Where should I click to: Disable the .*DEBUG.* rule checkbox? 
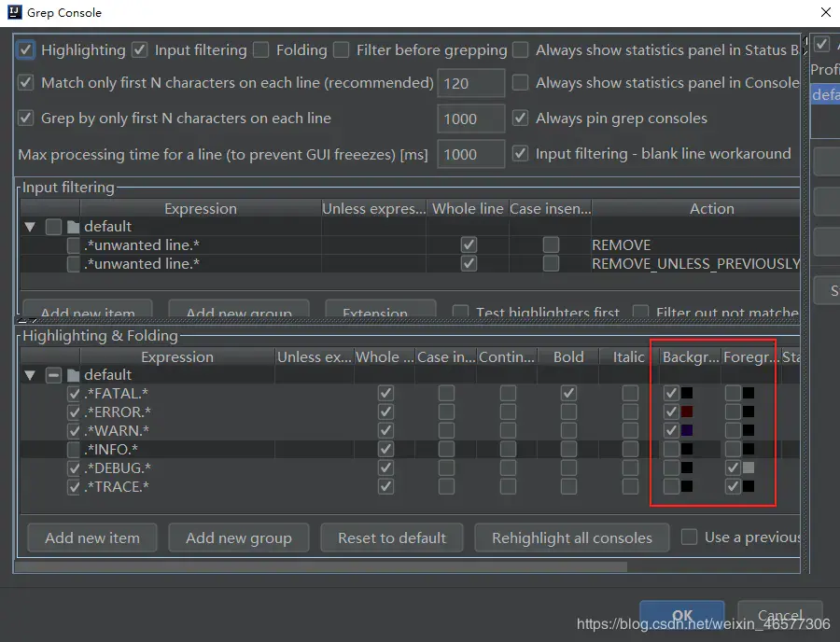pos(74,468)
